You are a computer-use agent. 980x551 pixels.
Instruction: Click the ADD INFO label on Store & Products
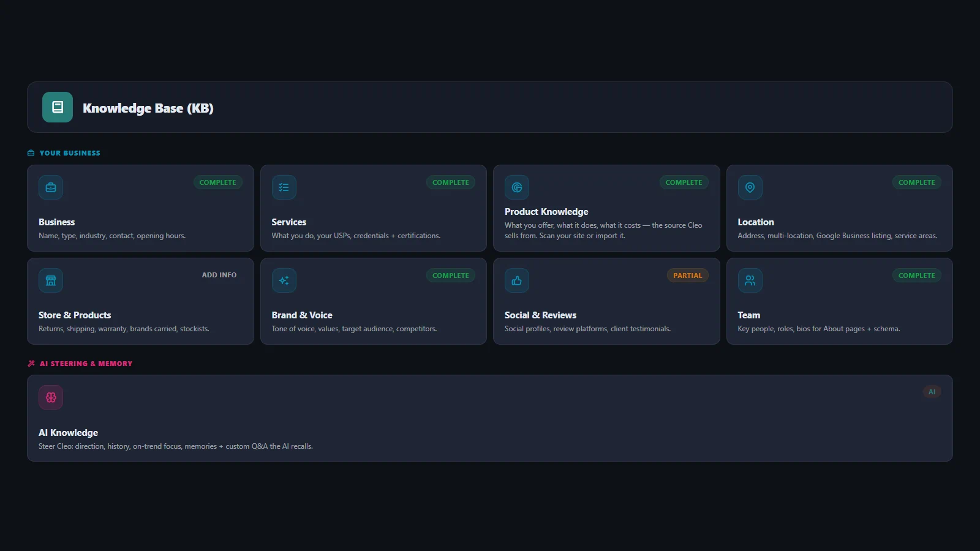[219, 275]
